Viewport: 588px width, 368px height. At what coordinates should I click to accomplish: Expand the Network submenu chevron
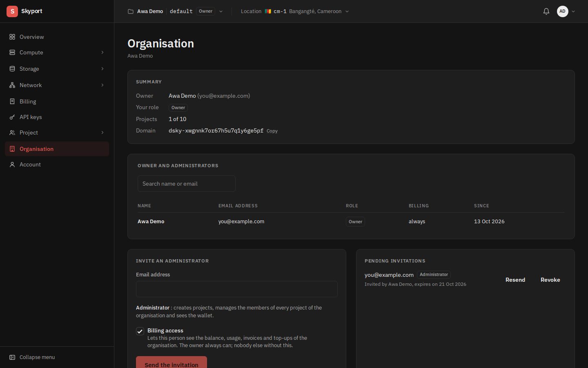click(x=102, y=85)
